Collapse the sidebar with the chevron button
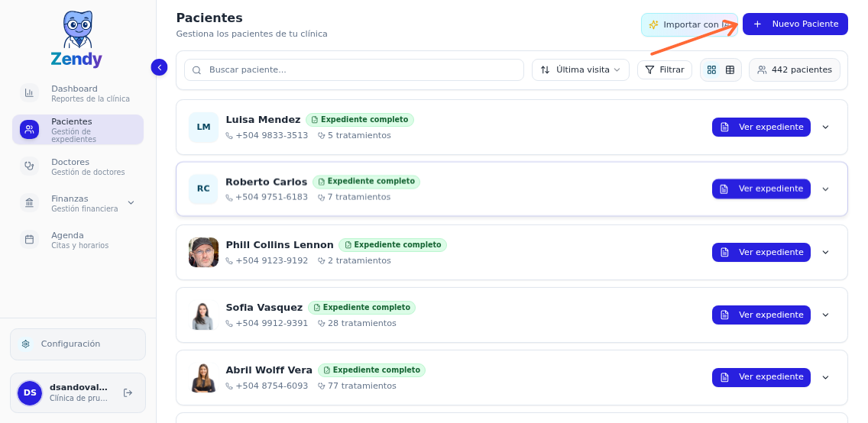868x423 pixels. 159,67
